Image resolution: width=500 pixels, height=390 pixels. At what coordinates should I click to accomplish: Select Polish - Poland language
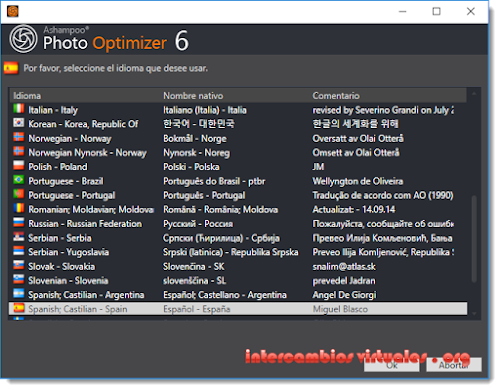[238, 167]
